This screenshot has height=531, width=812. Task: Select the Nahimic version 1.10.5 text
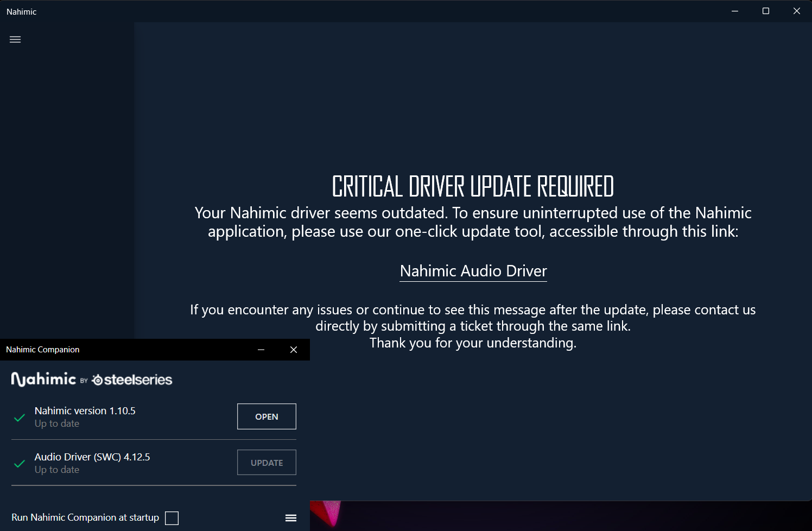85,411
